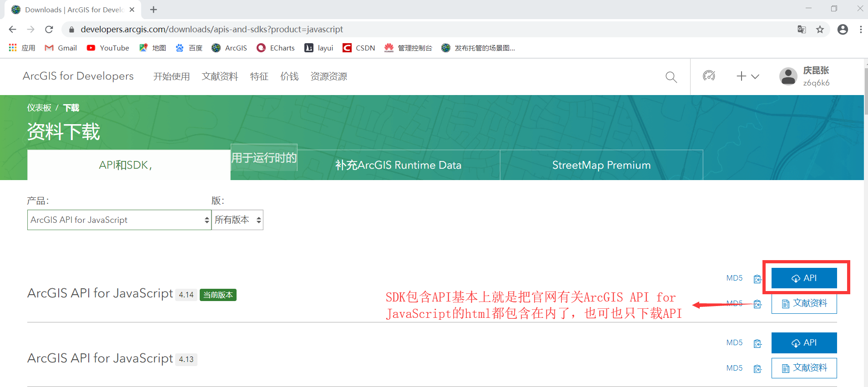Open the CSDN bookmark
868x387 pixels.
click(359, 48)
